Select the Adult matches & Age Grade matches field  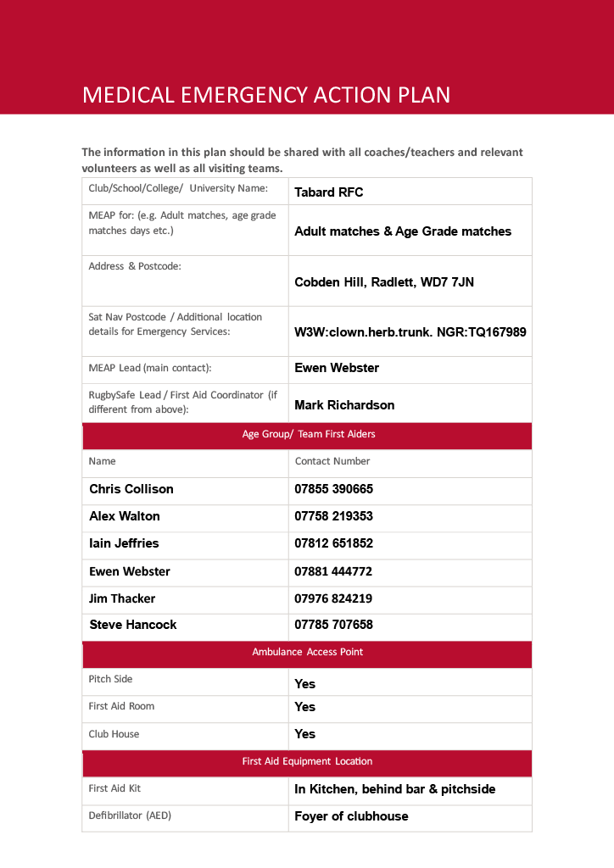410,231
